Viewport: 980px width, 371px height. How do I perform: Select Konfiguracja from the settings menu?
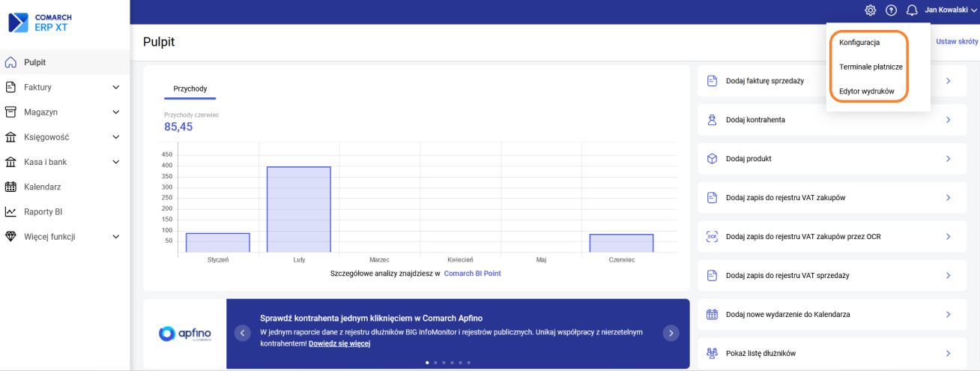pos(859,43)
